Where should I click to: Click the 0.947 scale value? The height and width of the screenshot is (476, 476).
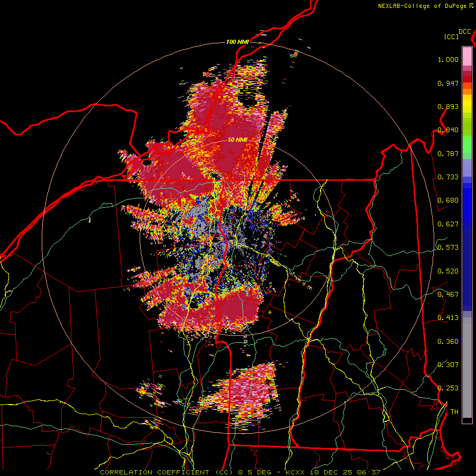(448, 83)
